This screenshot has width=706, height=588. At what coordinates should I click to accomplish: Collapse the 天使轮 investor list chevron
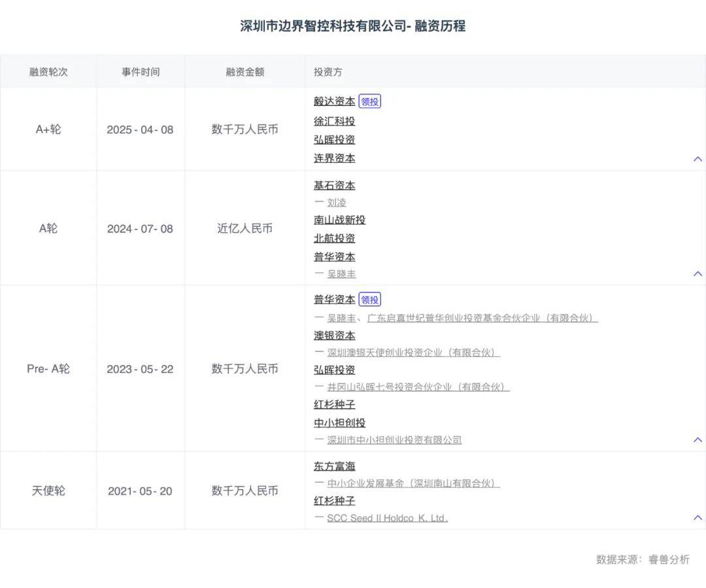click(698, 518)
